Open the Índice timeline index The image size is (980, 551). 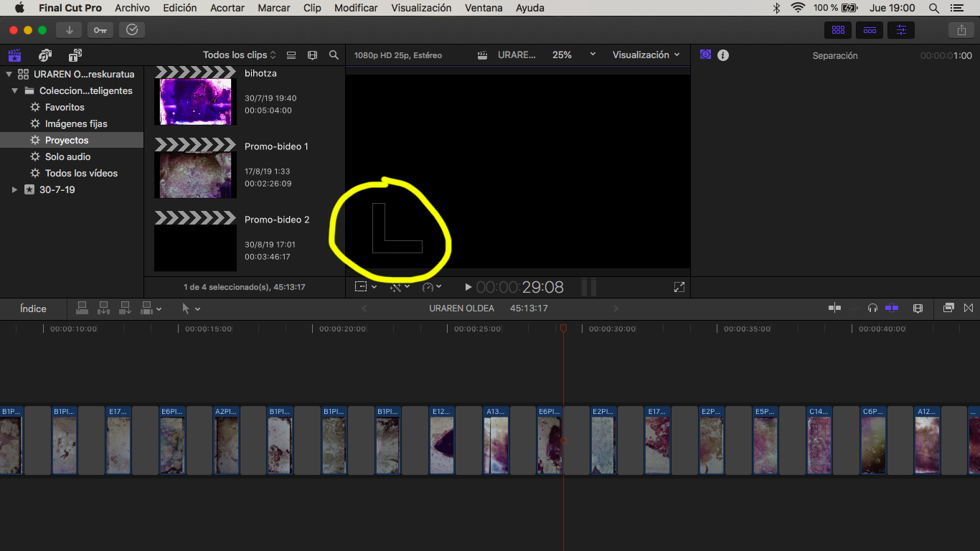[33, 309]
